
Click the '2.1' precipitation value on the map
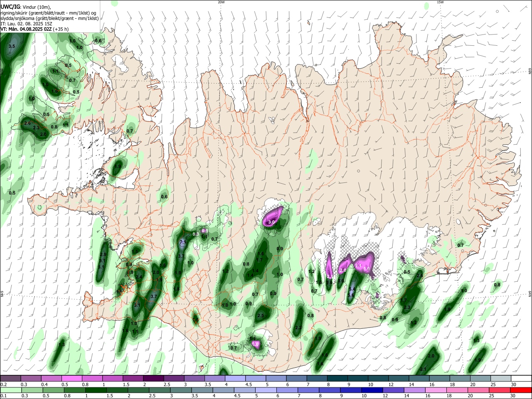tap(423, 369)
